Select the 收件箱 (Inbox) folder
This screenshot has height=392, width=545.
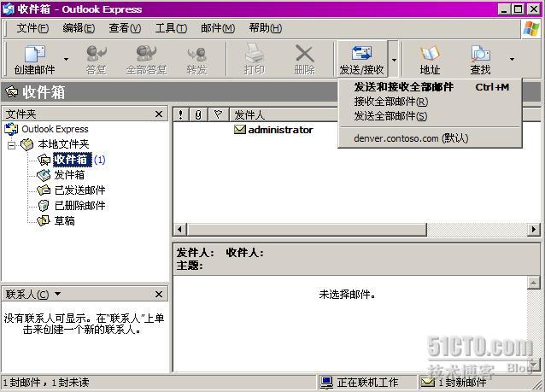(x=70, y=160)
